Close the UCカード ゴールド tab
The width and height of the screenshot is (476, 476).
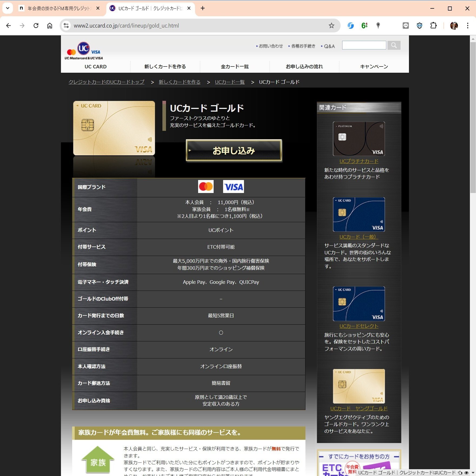pos(189,8)
